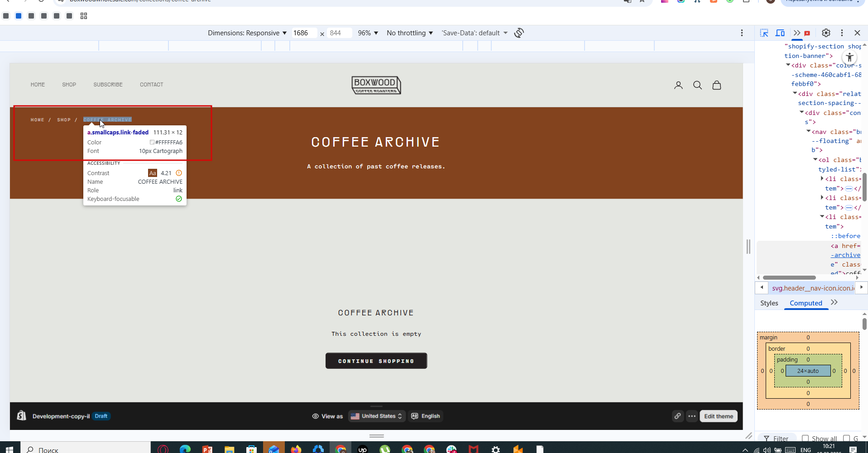Open Opera from the taskbar
The width and height of the screenshot is (868, 453).
click(163, 449)
